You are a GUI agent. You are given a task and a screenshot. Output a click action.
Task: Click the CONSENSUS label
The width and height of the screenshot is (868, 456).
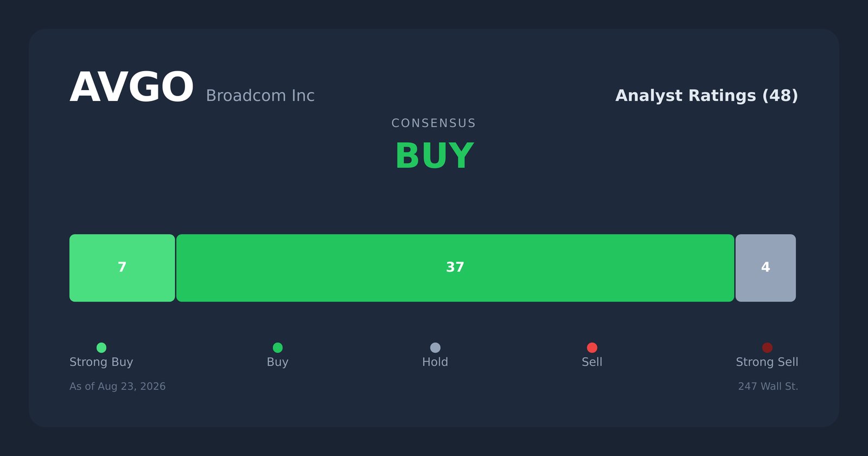(x=434, y=123)
